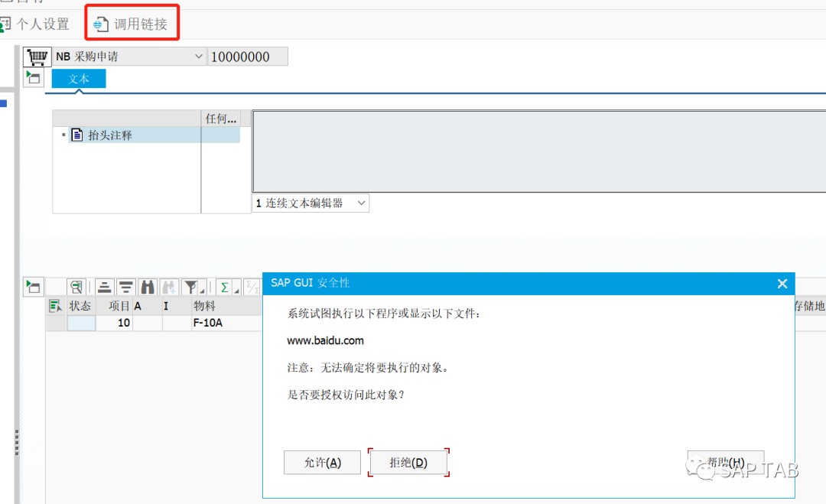Click the 任何... column header
Screen dimensions: 826x504
(221, 119)
